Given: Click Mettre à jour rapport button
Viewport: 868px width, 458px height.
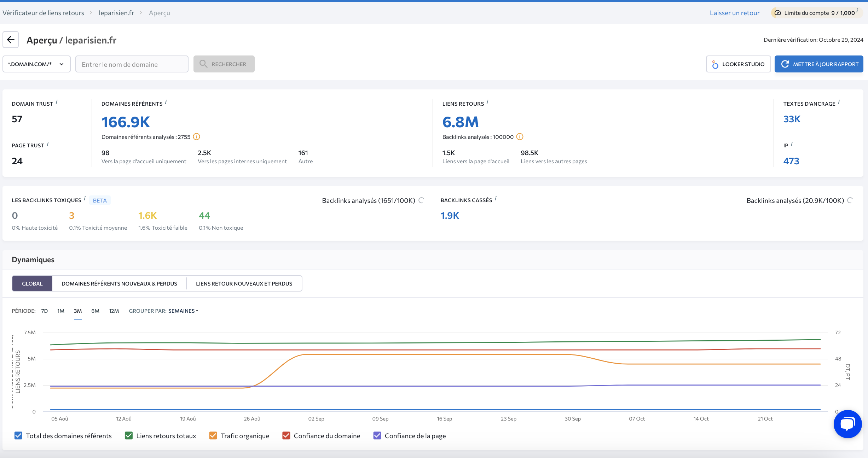Looking at the screenshot, I should pos(819,64).
